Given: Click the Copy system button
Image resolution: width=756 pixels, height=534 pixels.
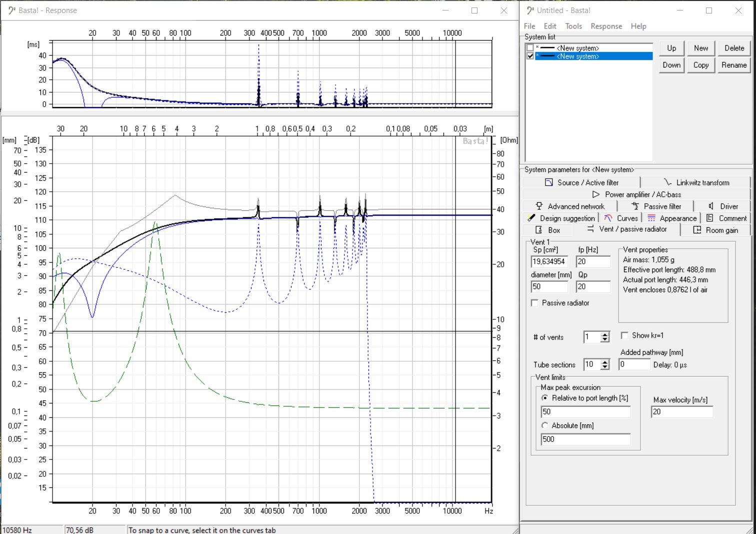Looking at the screenshot, I should click(701, 65).
